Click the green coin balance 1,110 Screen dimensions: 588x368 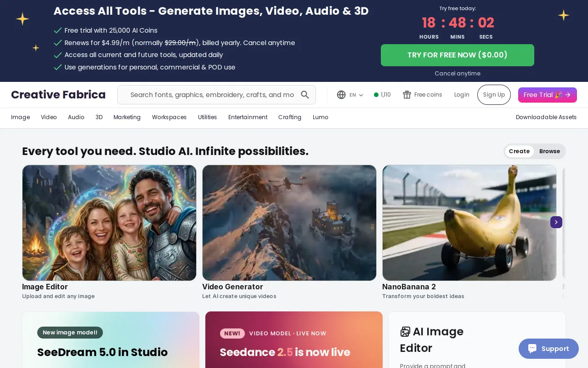382,95
